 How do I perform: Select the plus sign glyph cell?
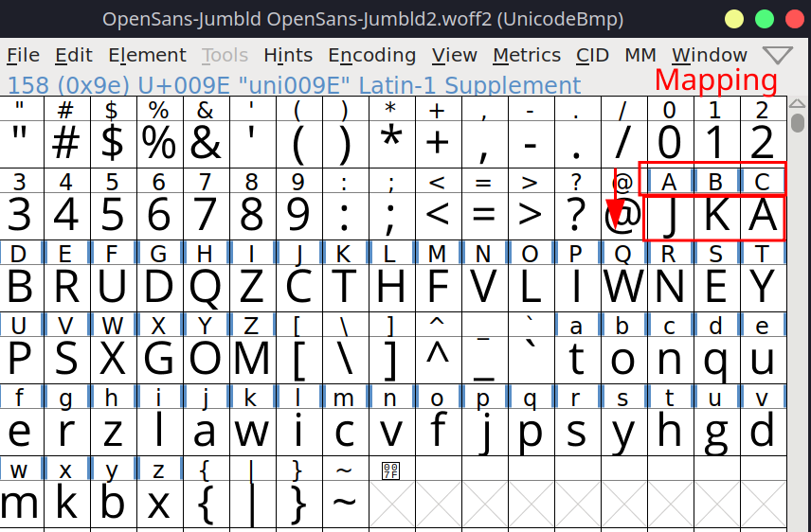pyautogui.click(x=438, y=132)
